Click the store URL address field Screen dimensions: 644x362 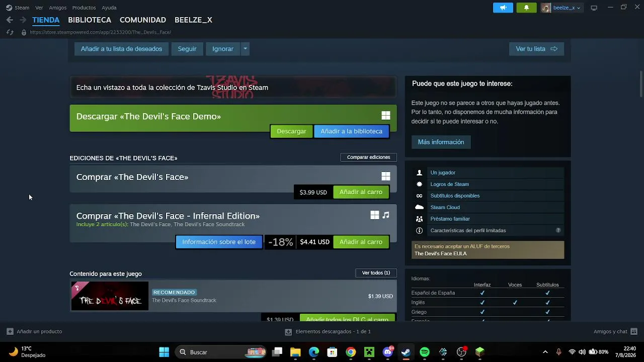coord(101,32)
